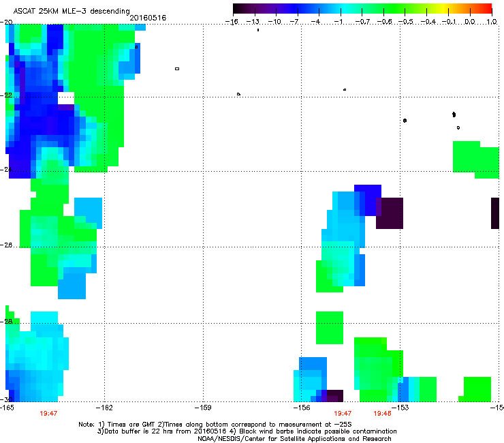Select the red 19:46 time label
The width and height of the screenshot is (504, 443).
383,414
